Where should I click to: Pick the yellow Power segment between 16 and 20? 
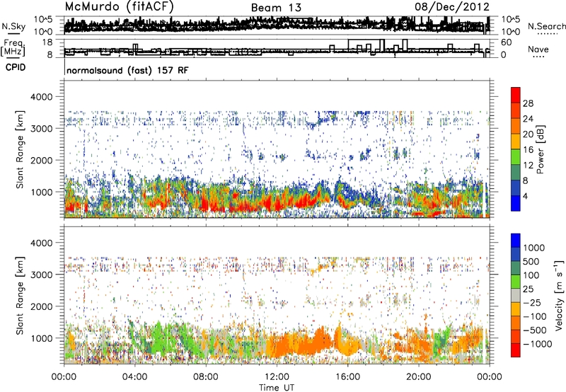click(x=516, y=142)
